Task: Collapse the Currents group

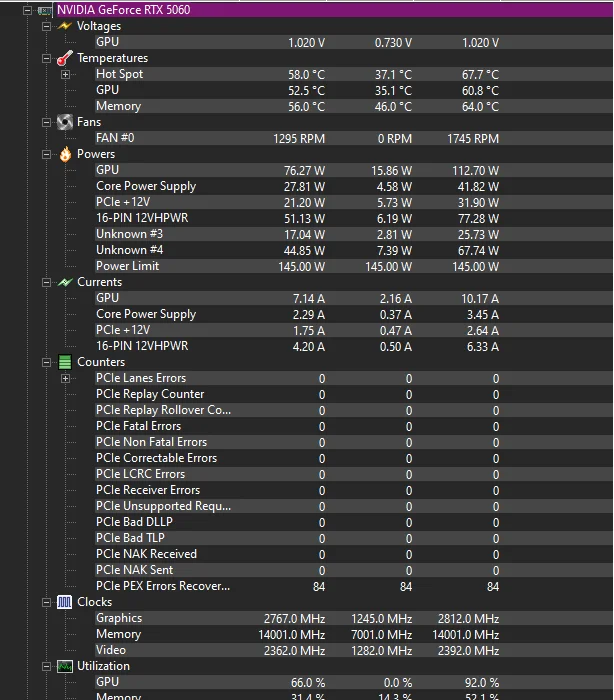Action: 46,283
